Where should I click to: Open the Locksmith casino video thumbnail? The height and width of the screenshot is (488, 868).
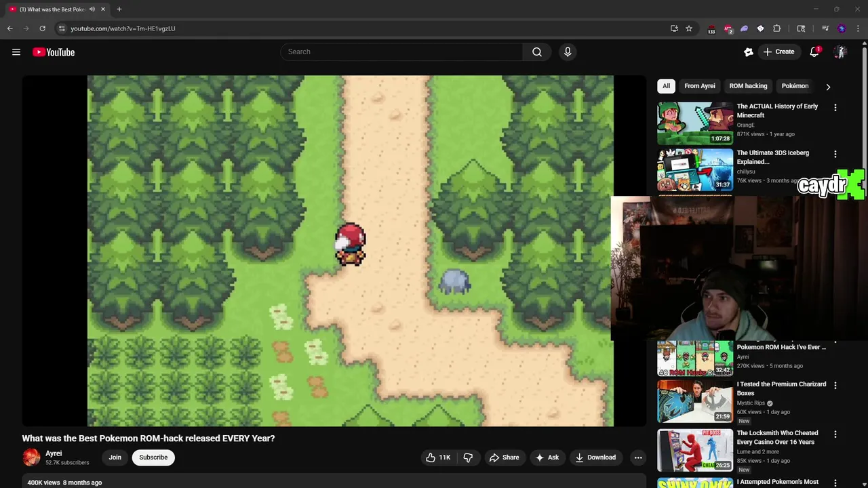(x=695, y=450)
